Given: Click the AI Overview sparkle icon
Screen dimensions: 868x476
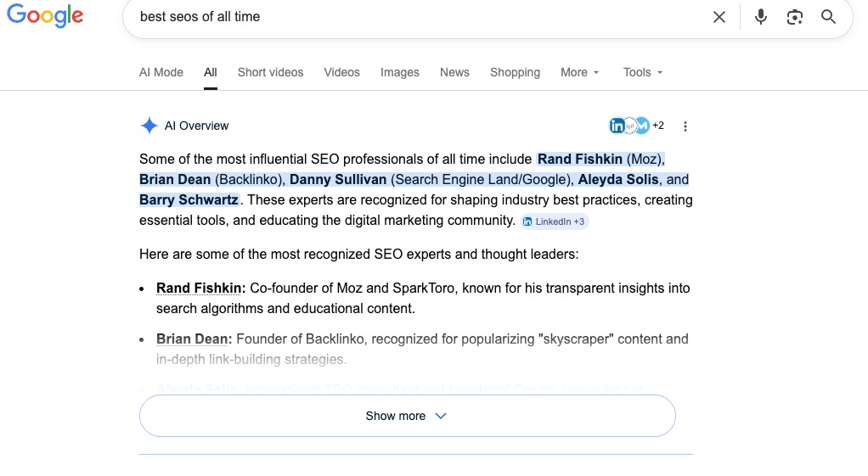Looking at the screenshot, I should pos(149,126).
